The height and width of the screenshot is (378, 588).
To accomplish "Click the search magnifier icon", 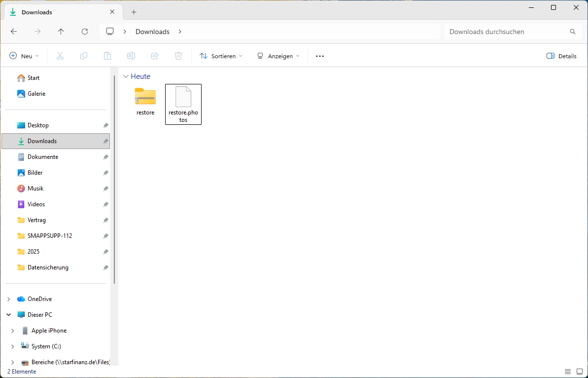I will pyautogui.click(x=573, y=32).
